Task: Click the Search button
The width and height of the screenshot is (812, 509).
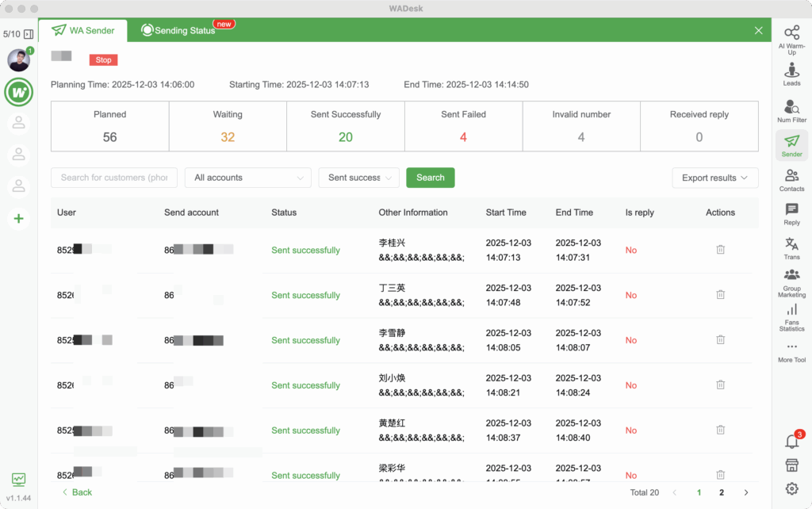Action: pos(430,178)
